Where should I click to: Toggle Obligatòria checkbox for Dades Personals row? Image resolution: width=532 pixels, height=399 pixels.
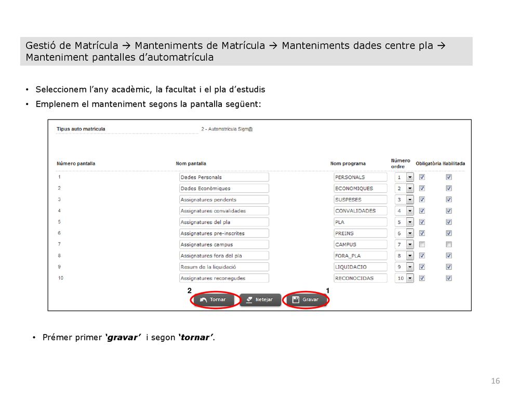coord(422,177)
